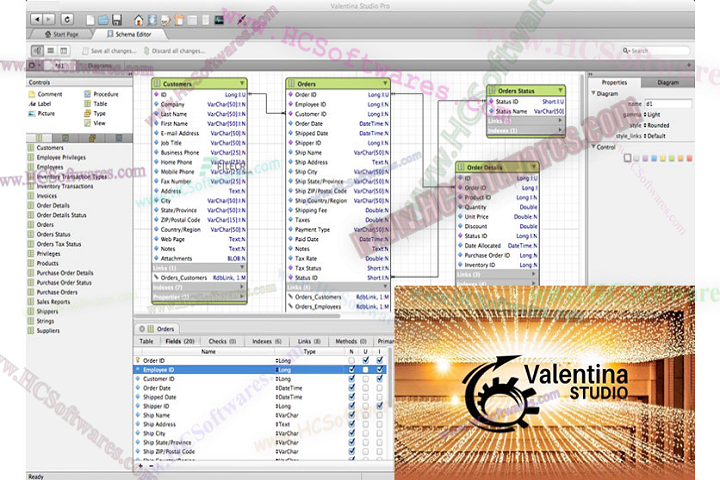The width and height of the screenshot is (720, 480).
Task: Toggle U checkbox for Employee ID field
Action: 366,370
